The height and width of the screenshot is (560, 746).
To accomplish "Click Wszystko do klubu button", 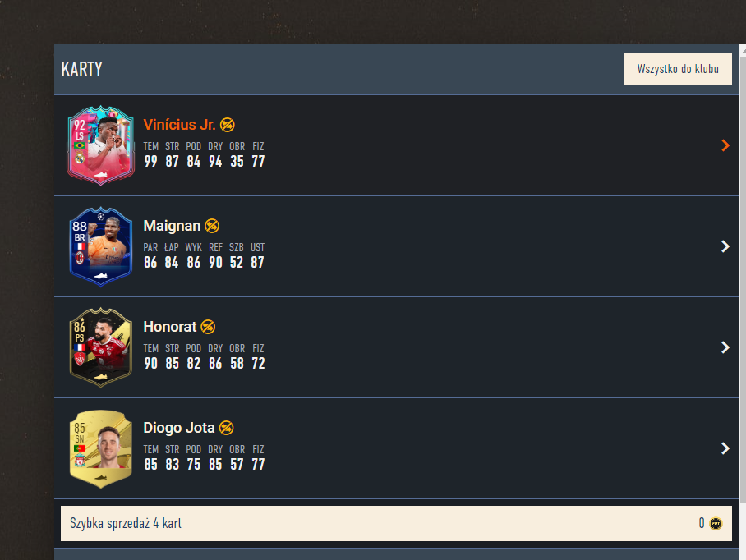I will point(678,69).
